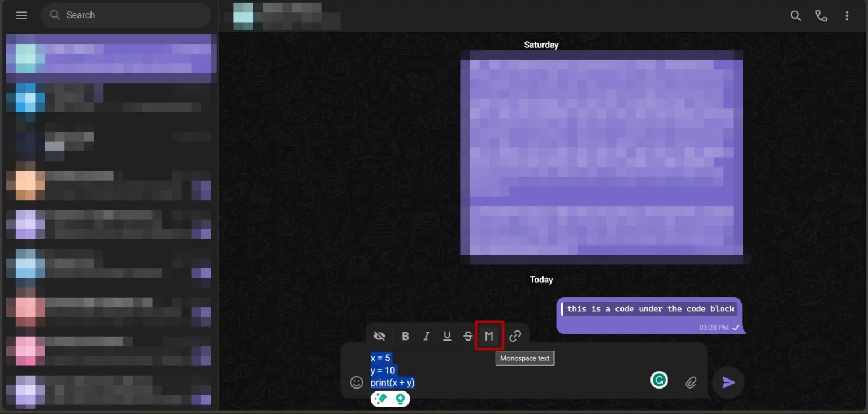Toggle bold formatting for selected text
This screenshot has height=414, width=868.
pos(405,335)
